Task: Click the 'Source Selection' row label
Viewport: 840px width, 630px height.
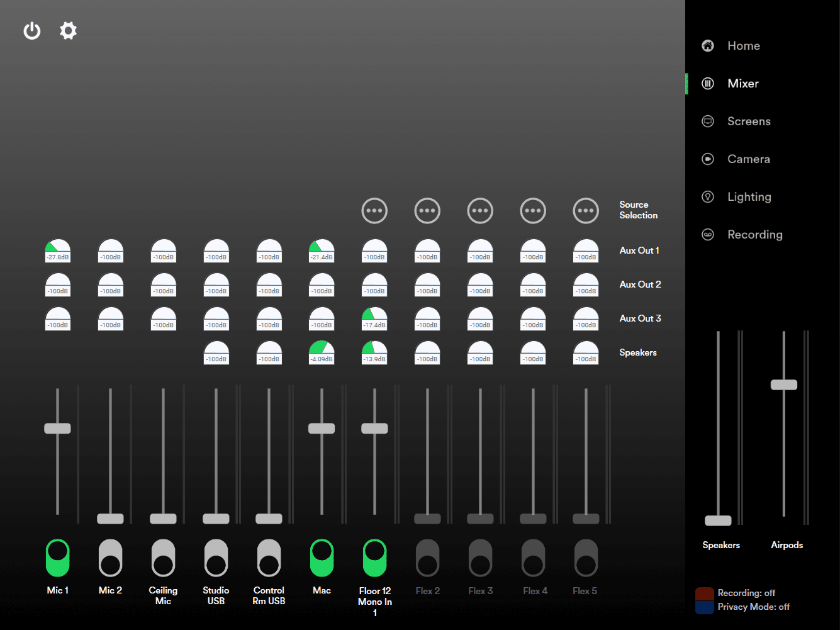Action: pos(639,210)
